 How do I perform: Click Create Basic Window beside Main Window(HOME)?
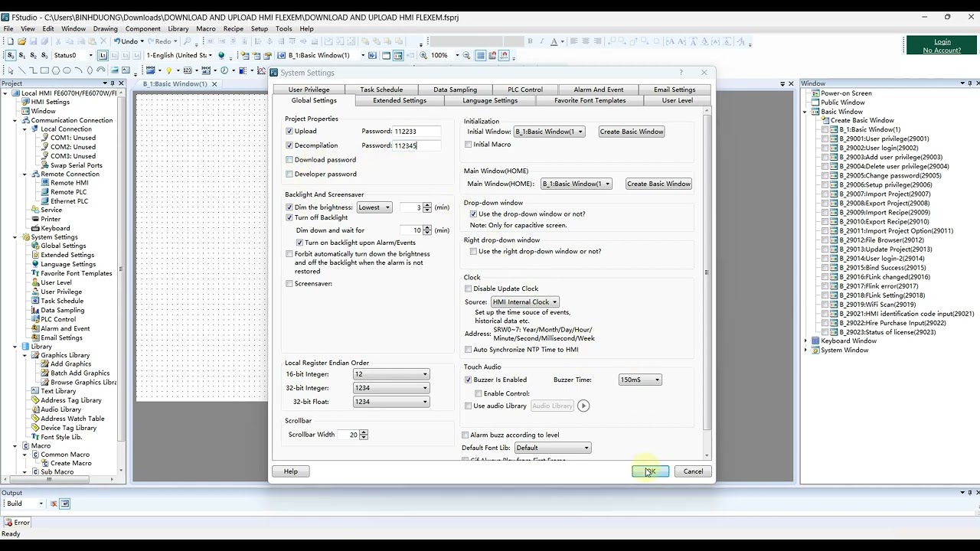click(x=658, y=184)
